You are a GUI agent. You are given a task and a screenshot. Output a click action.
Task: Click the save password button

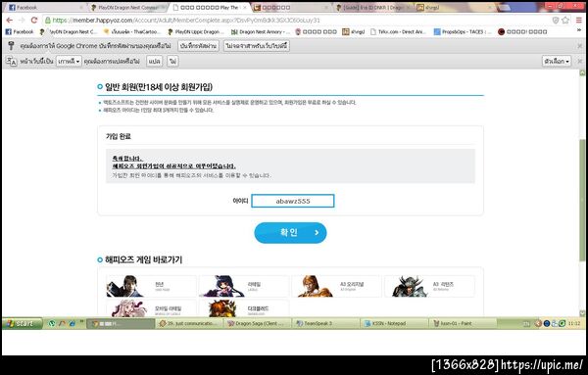pyautogui.click(x=198, y=46)
